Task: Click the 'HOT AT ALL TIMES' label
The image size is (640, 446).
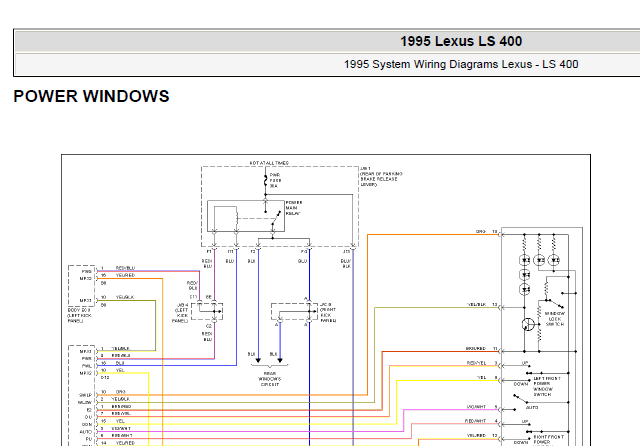Action: pyautogui.click(x=269, y=163)
